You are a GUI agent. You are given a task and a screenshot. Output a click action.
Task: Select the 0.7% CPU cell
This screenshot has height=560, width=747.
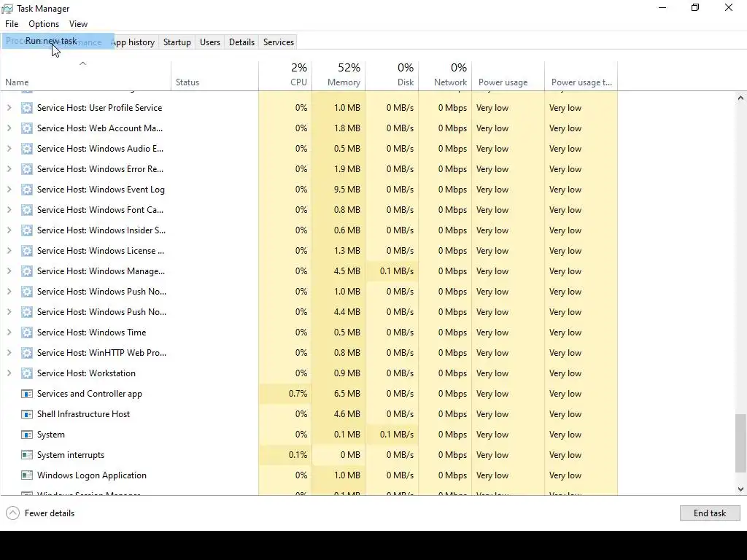click(x=285, y=394)
